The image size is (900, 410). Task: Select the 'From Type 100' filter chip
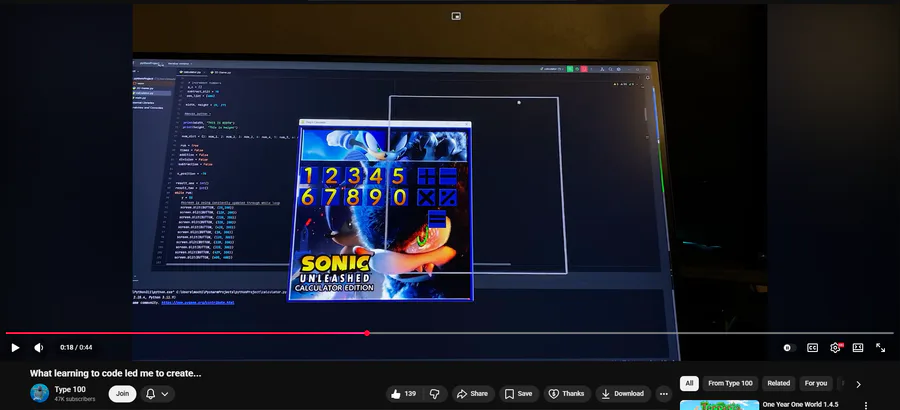pyautogui.click(x=730, y=383)
